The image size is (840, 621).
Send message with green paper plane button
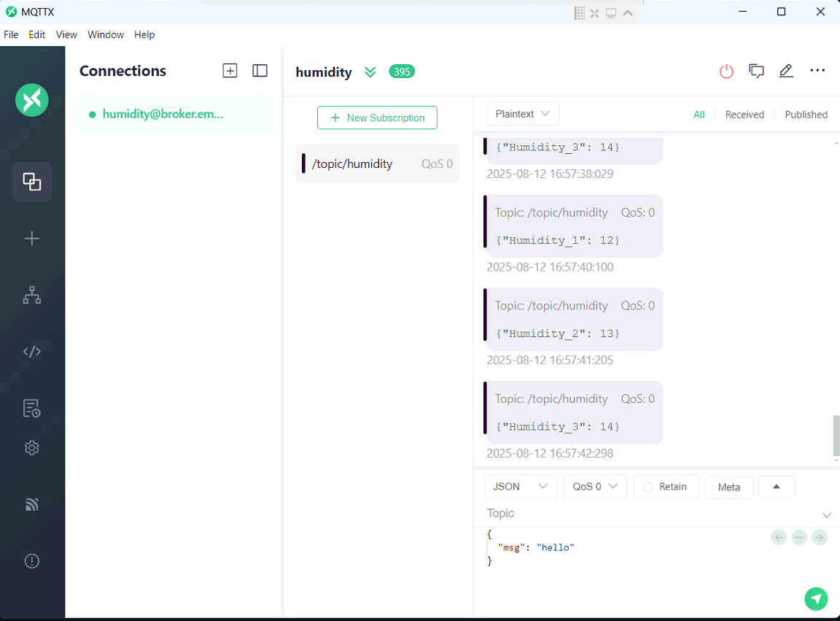point(816,598)
